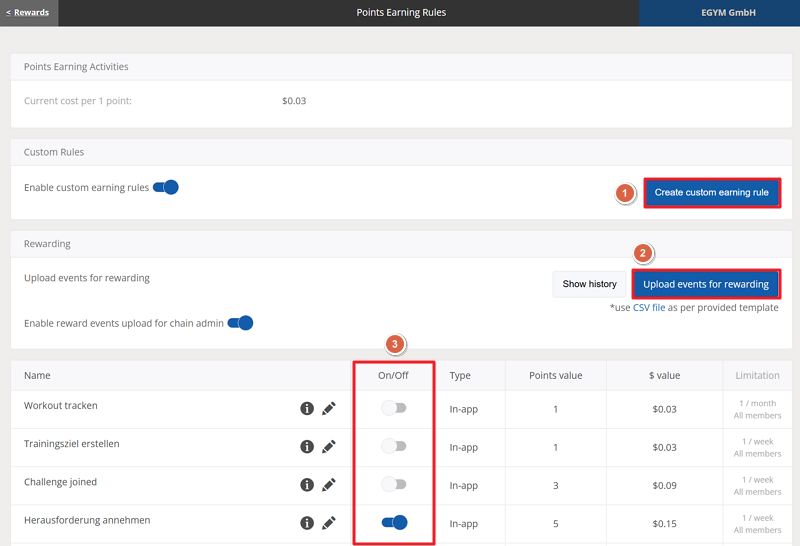
Task: Turn on Trainingsziel erstellen switch
Action: point(394,446)
